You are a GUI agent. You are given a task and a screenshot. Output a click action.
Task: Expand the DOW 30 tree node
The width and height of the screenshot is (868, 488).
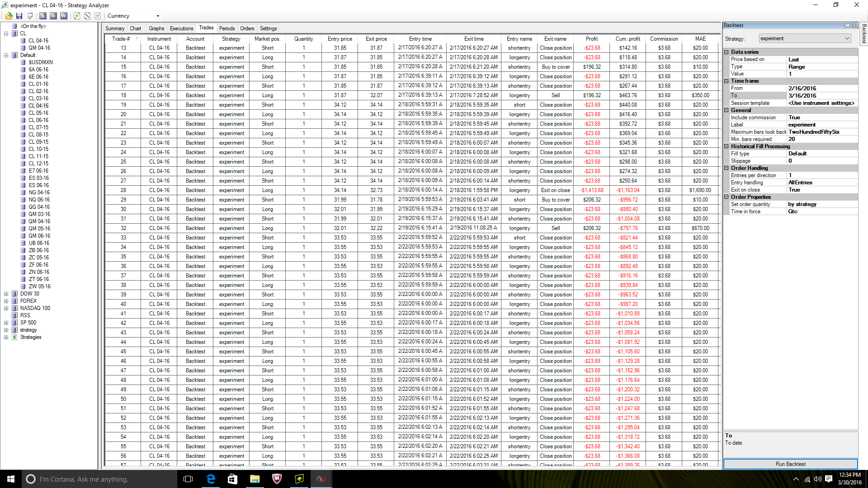6,294
